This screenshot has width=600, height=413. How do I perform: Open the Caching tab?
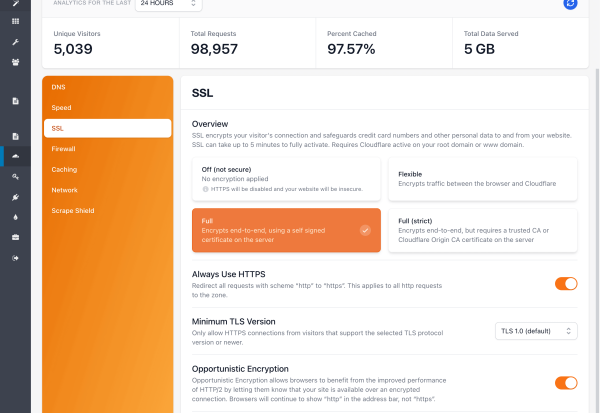point(108,170)
